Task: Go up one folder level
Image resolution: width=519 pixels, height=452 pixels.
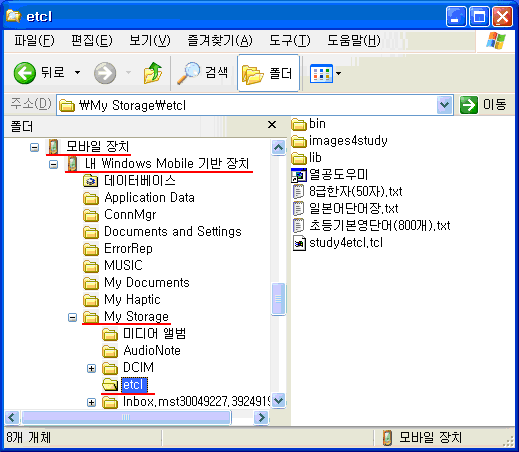Action: click(153, 73)
